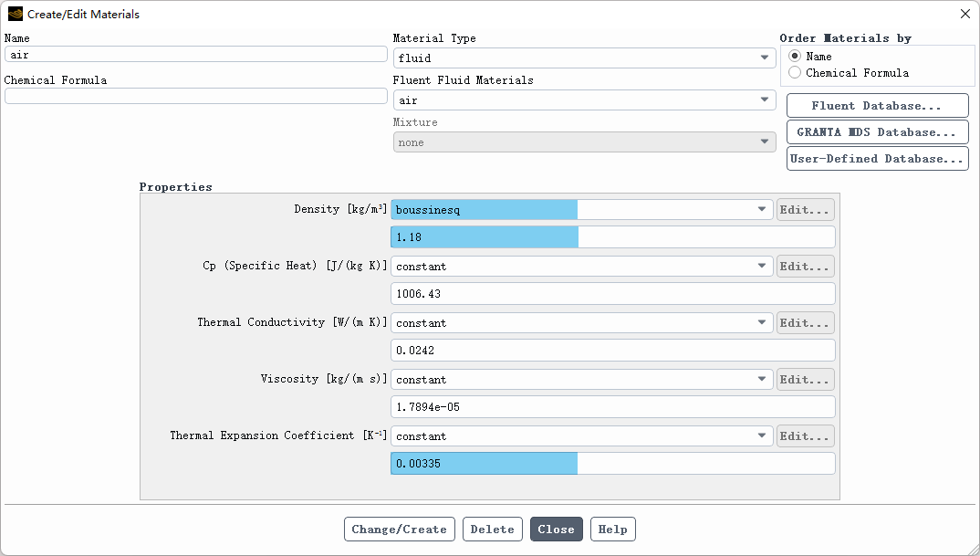Viewport: 980px width, 556px height.
Task: Select Order Materials by Chemical Formula
Action: pyautogui.click(x=795, y=73)
